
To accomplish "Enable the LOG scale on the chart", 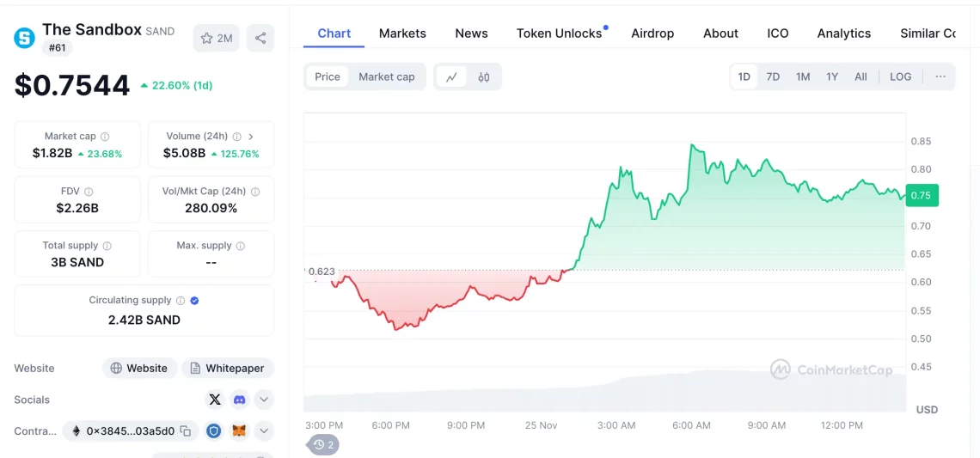I will (900, 76).
